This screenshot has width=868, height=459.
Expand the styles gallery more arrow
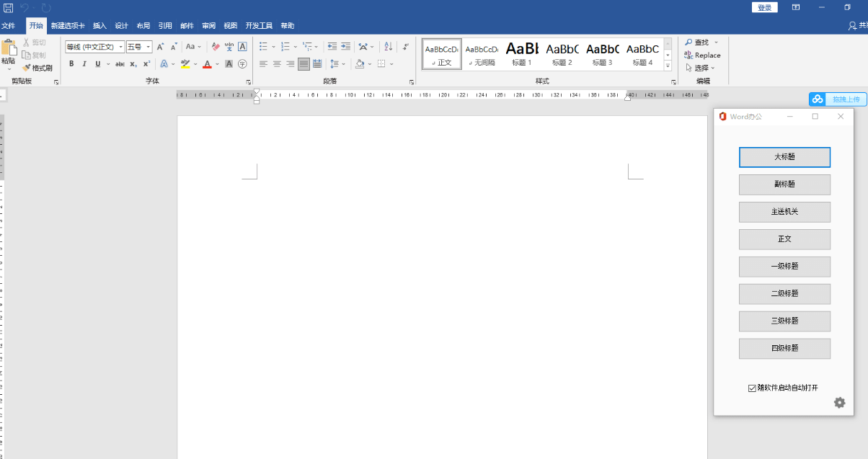[x=668, y=66]
